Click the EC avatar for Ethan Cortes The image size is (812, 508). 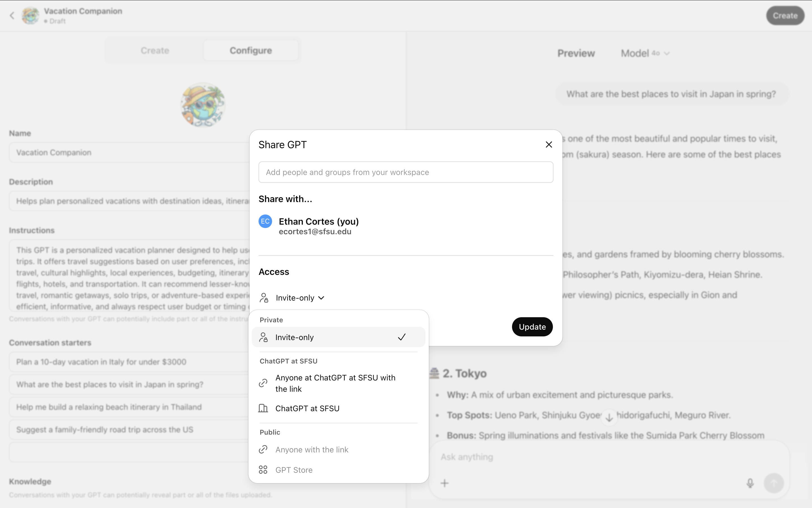pos(265,221)
